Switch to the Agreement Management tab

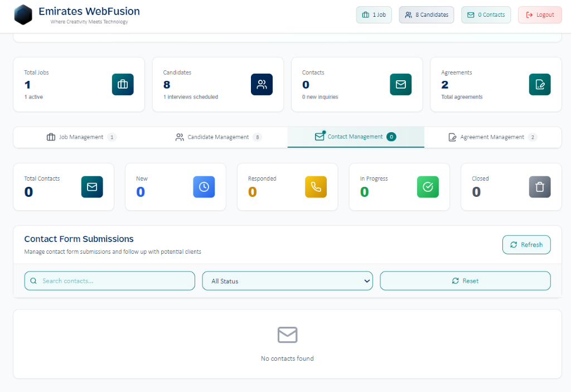493,137
